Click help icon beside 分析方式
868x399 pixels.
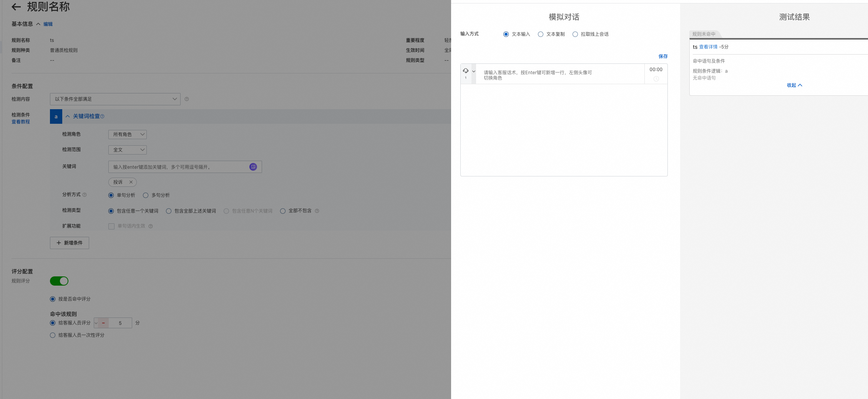(85, 195)
